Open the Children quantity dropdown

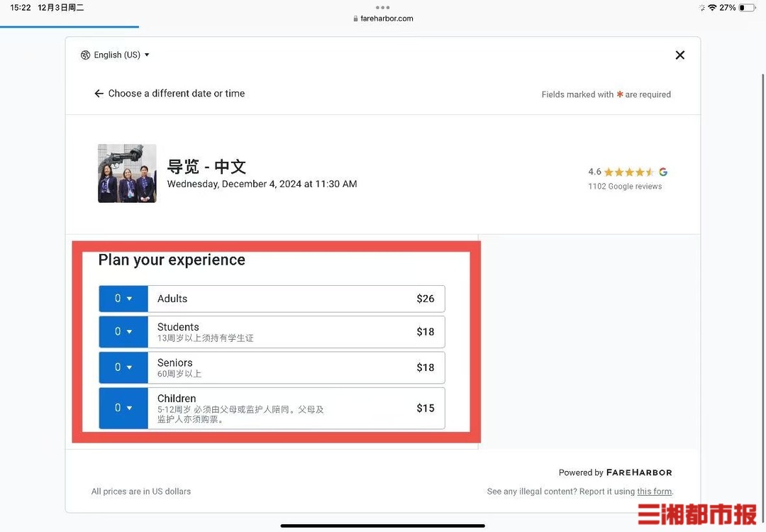point(123,408)
